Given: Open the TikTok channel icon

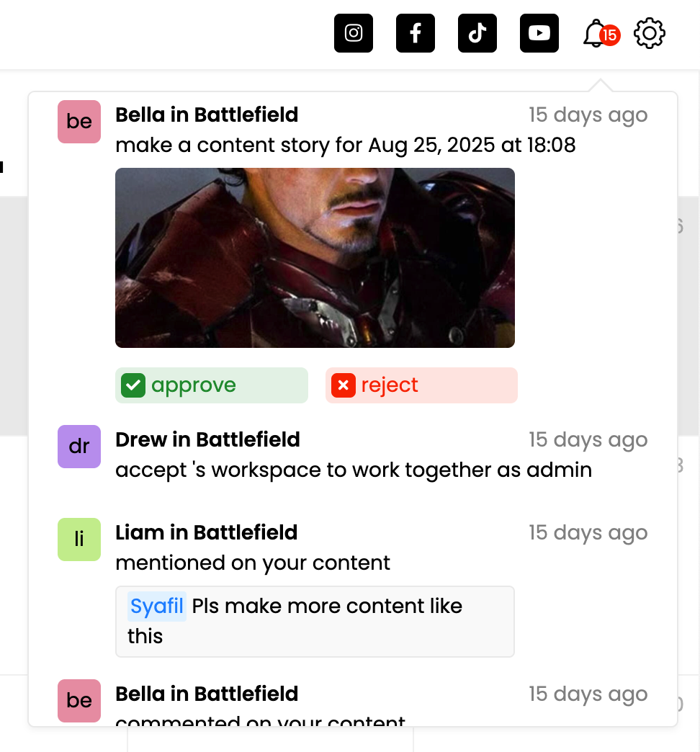Looking at the screenshot, I should 477,33.
